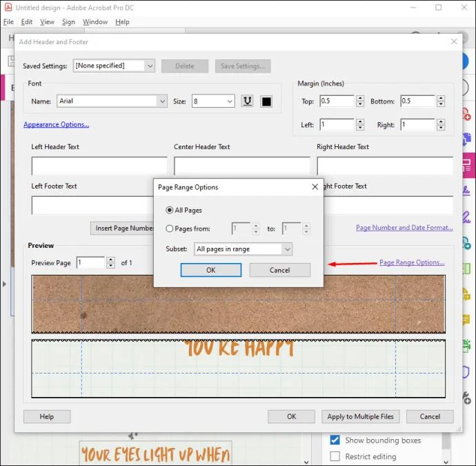Increase the Top margin with the up arrow
This screenshot has width=476, height=466.
[x=360, y=98]
